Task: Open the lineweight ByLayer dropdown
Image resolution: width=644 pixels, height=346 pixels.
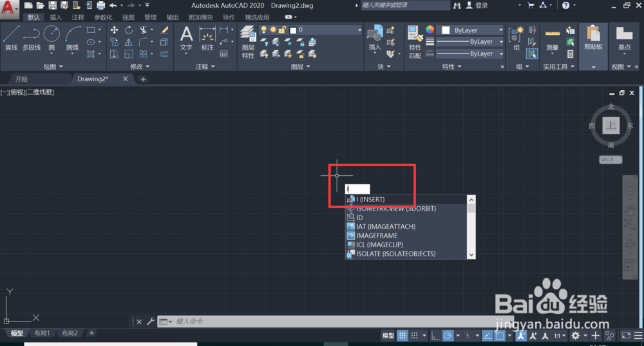Action: [501, 41]
